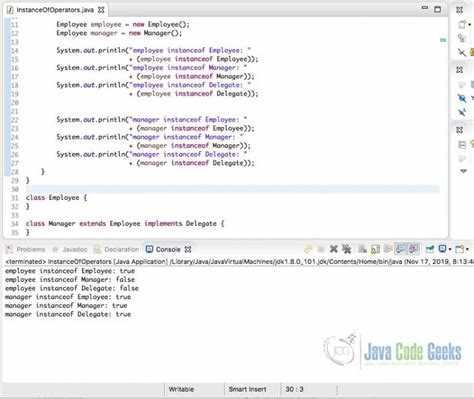Screen dimensions: 474x399
Task: Switch to the Declaration tab
Action: 122,249
